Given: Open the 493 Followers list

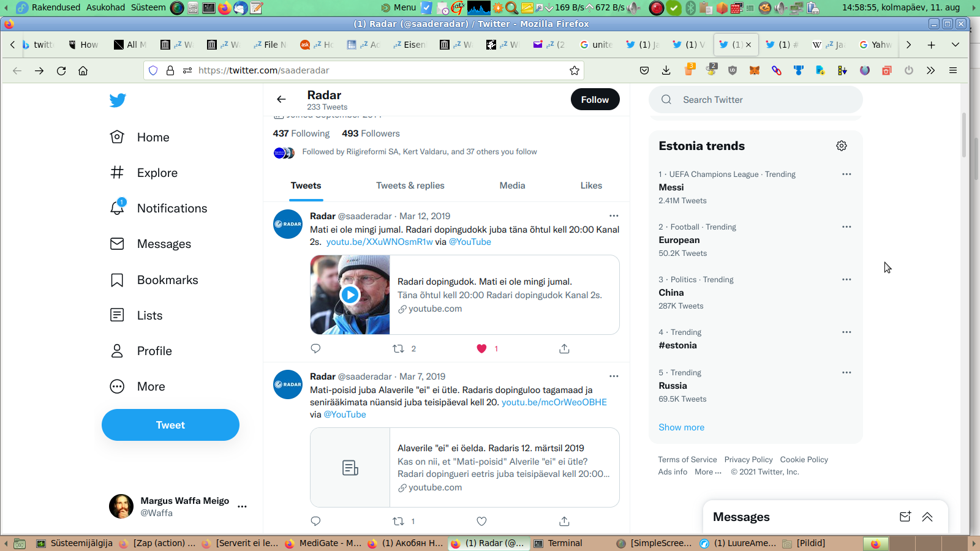Looking at the screenshot, I should coord(371,133).
